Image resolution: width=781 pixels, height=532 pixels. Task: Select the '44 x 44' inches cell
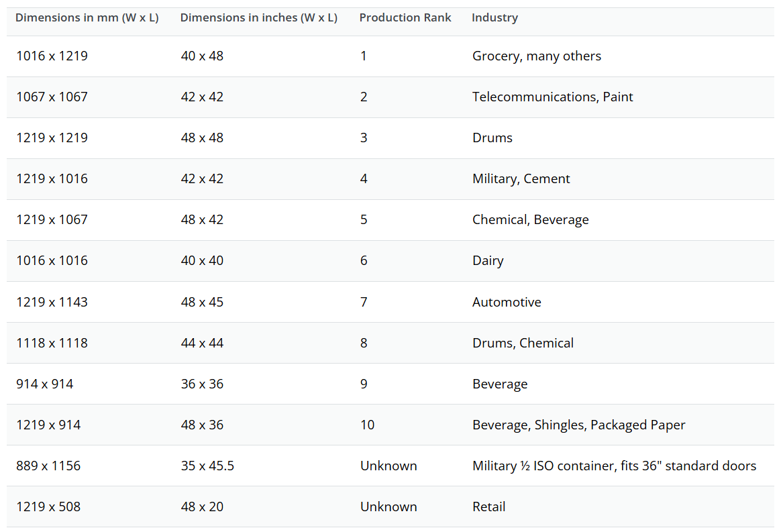pyautogui.click(x=202, y=343)
